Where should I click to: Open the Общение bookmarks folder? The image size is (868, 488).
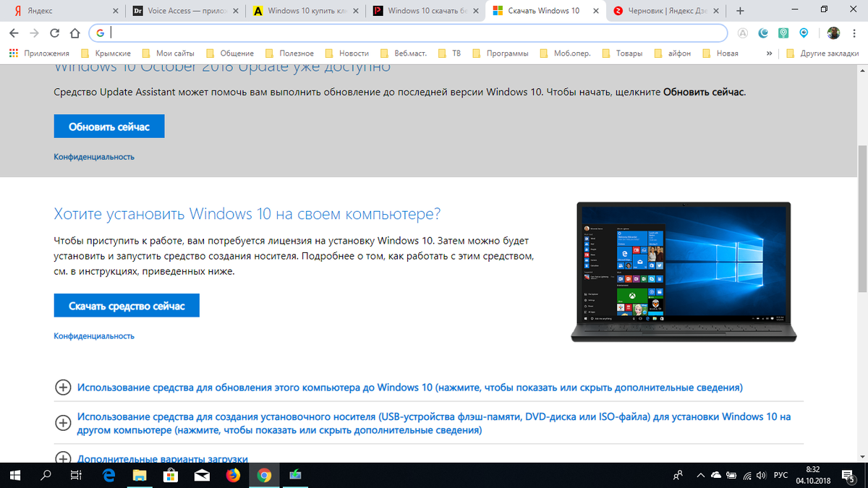coord(229,53)
